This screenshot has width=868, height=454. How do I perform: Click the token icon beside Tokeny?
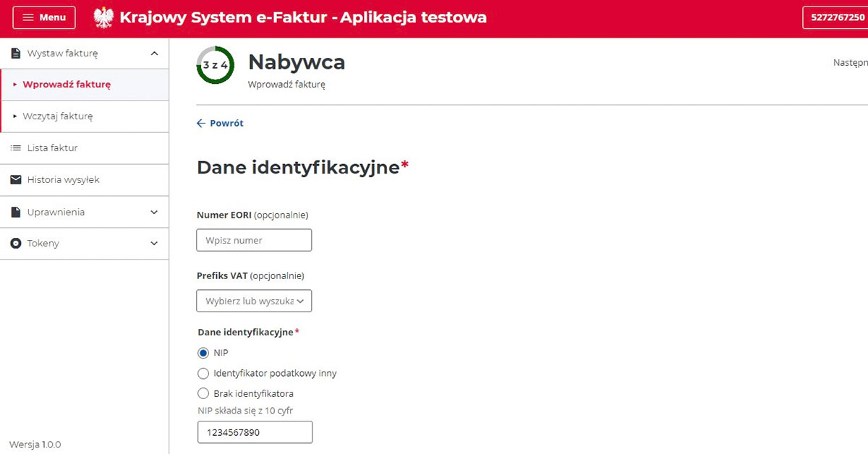click(x=16, y=244)
